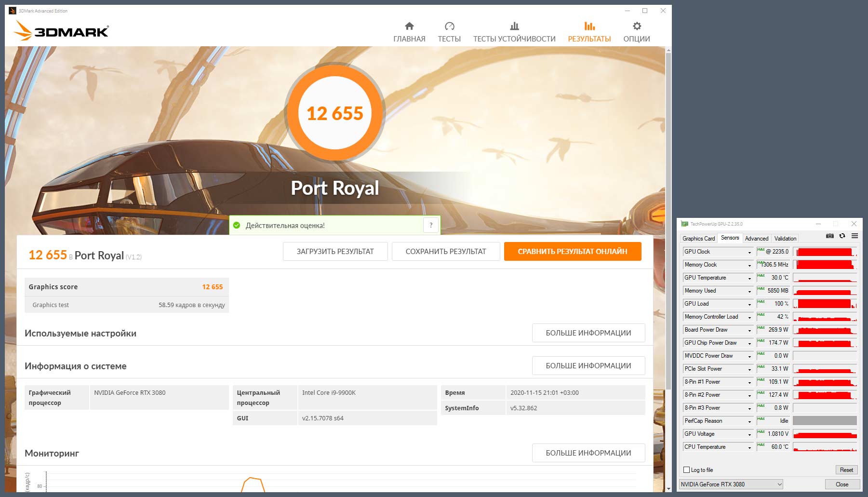868x497 pixels.
Task: Click БОЛЬШЕ ИНФОРМАЦИИ for Информация о системе
Action: [x=588, y=365]
